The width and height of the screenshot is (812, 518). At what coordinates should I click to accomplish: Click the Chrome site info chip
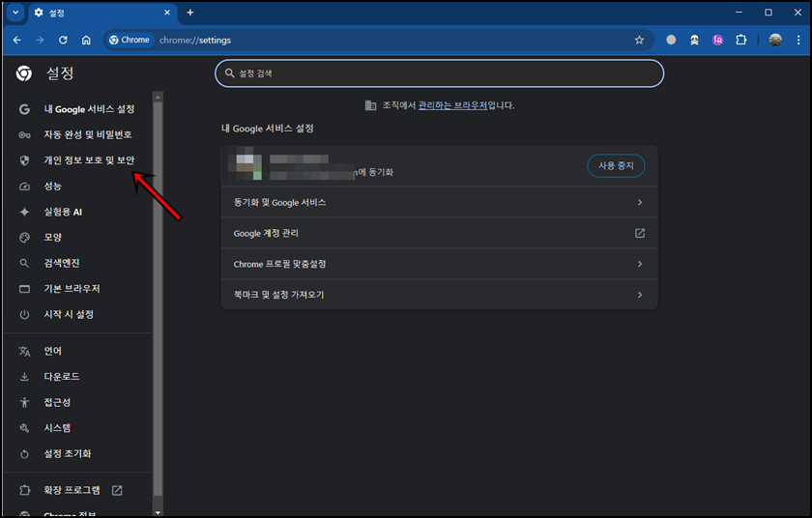pyautogui.click(x=130, y=40)
